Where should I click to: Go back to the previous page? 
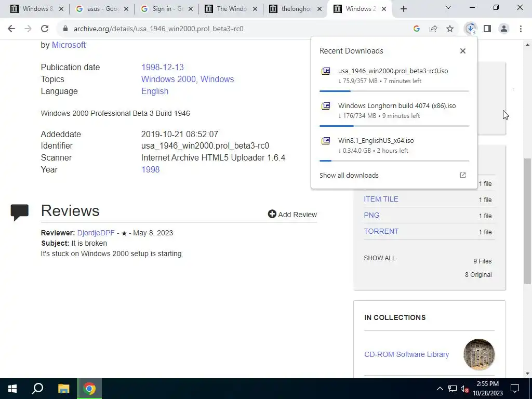click(x=11, y=29)
